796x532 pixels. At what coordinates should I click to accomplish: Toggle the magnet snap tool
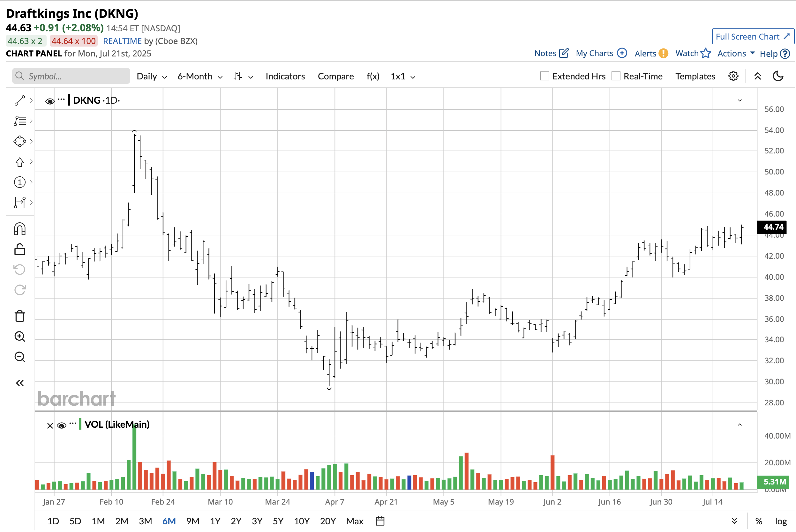20,229
